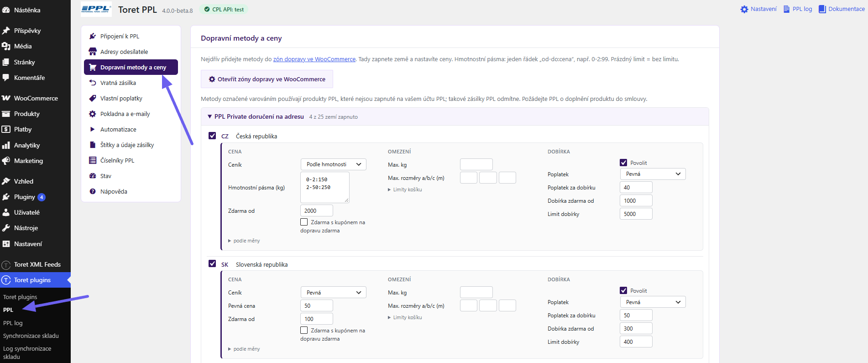Check Zdarma s kupónem for Česká republika
The height and width of the screenshot is (363, 868).
point(304,222)
